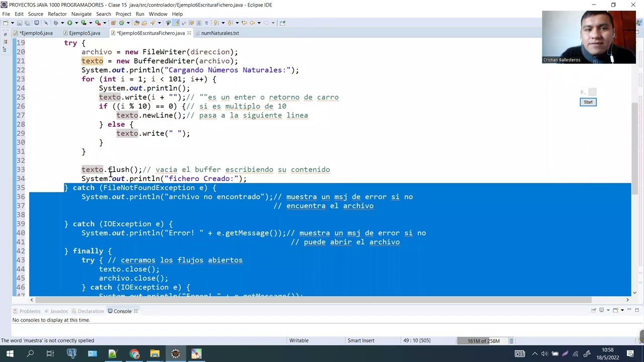The height and width of the screenshot is (362, 644).
Task: Expand the New wizard dropdown arrow
Action: (x=13, y=23)
